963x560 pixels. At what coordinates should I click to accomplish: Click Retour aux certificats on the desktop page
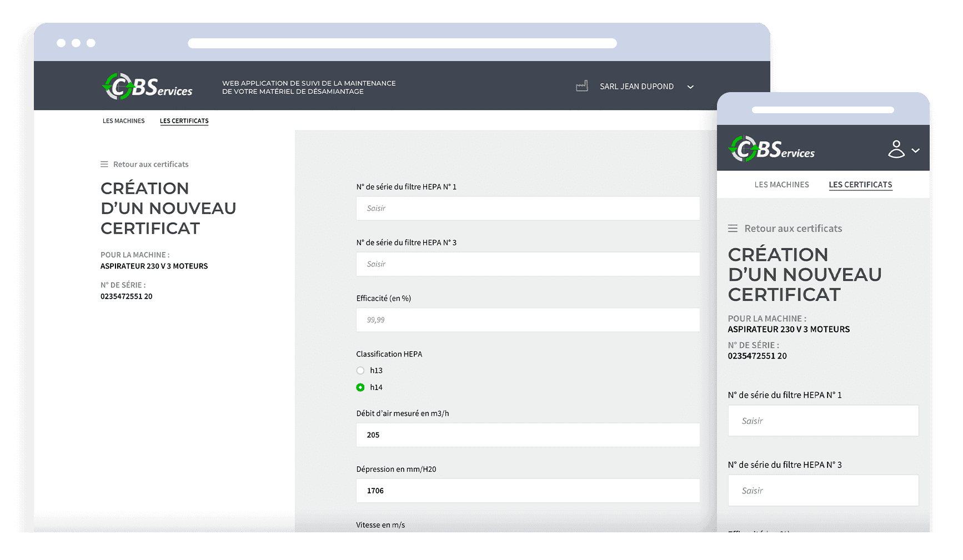point(151,164)
